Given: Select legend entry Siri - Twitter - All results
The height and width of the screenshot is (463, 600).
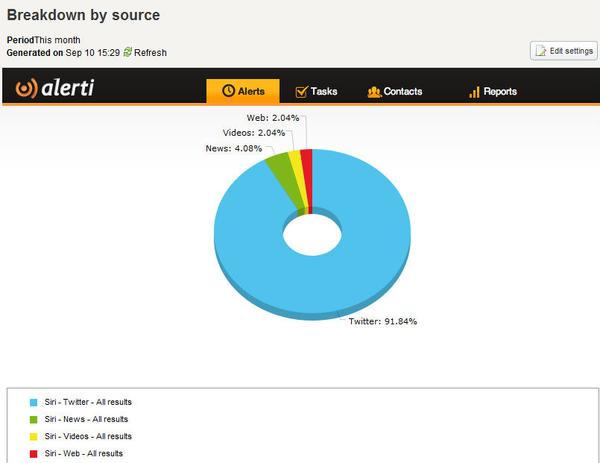Looking at the screenshot, I should pos(88,402).
